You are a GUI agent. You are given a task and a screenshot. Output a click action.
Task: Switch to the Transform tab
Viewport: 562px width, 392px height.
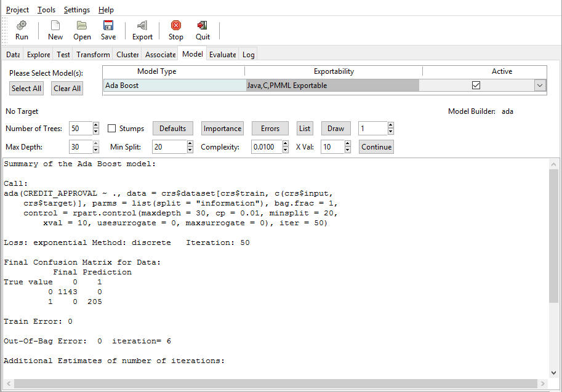coord(93,55)
